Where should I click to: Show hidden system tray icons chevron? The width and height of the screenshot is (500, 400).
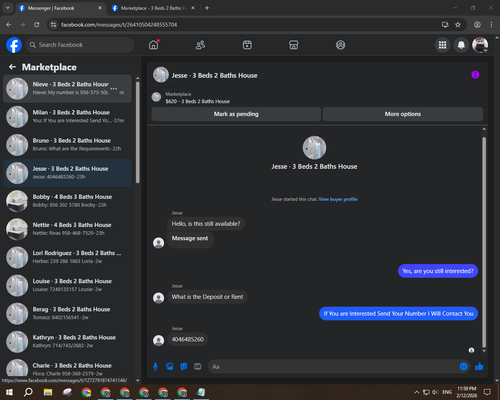pyautogui.click(x=416, y=392)
